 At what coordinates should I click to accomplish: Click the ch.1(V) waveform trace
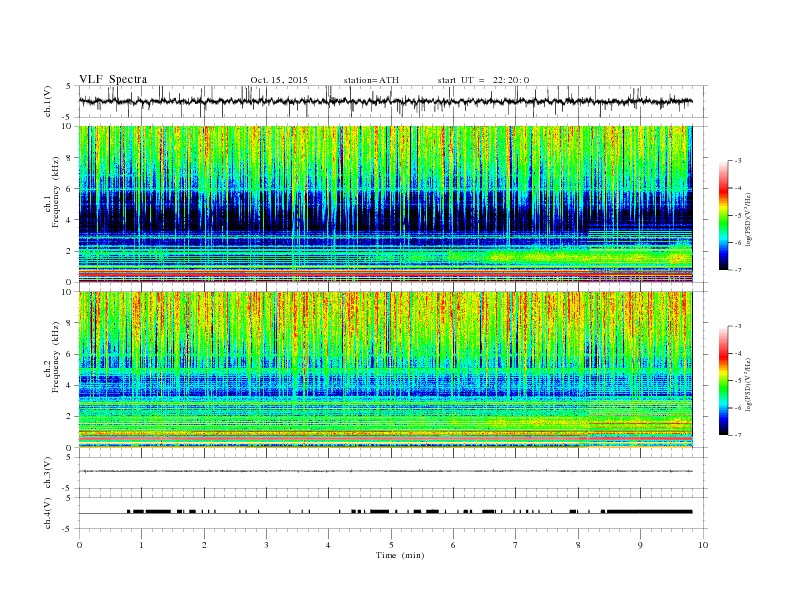385,101
